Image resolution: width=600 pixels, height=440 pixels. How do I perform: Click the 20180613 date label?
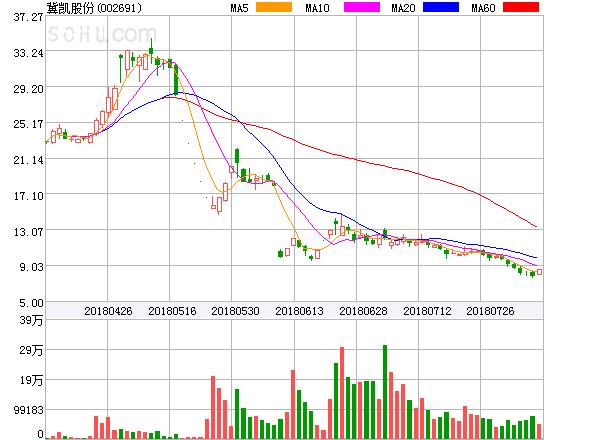[x=299, y=311]
